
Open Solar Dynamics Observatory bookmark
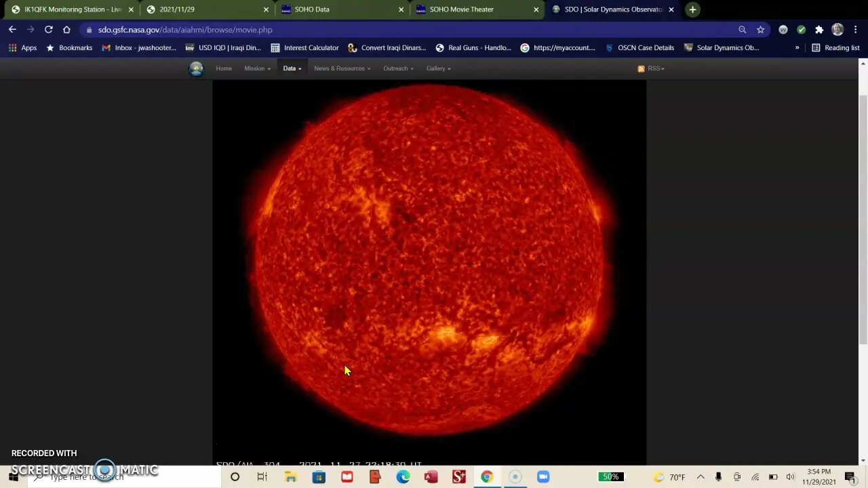pyautogui.click(x=722, y=48)
